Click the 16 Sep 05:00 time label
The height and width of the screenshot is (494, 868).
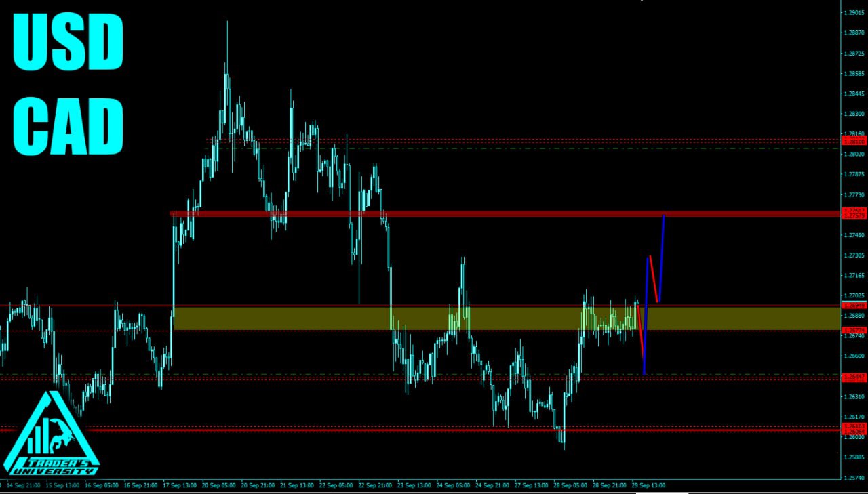(x=102, y=485)
